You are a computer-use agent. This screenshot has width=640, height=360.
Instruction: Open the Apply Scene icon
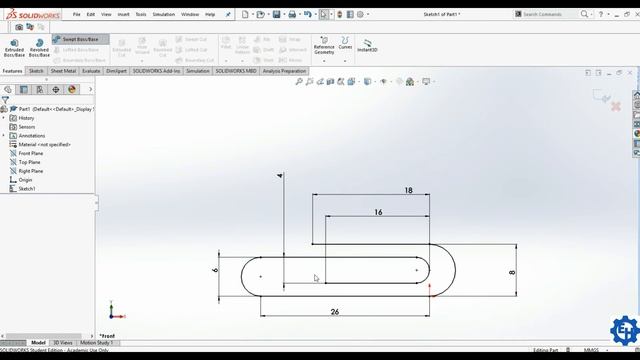click(x=410, y=82)
